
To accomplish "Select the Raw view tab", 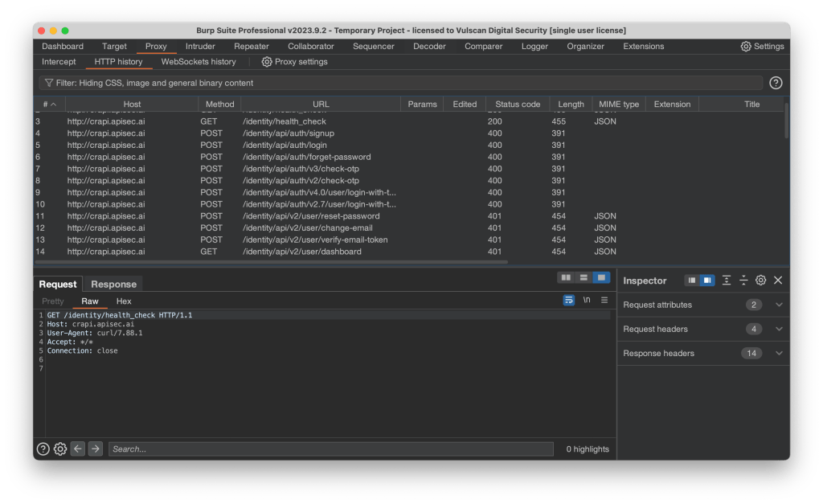I will coord(90,301).
